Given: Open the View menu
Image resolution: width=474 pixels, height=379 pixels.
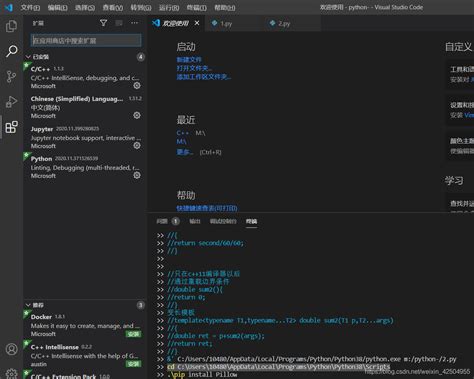Looking at the screenshot, I should pos(113,7).
